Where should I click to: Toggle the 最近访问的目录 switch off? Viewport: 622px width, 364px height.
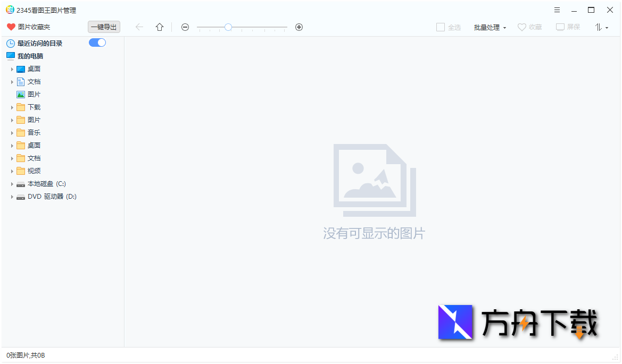97,43
